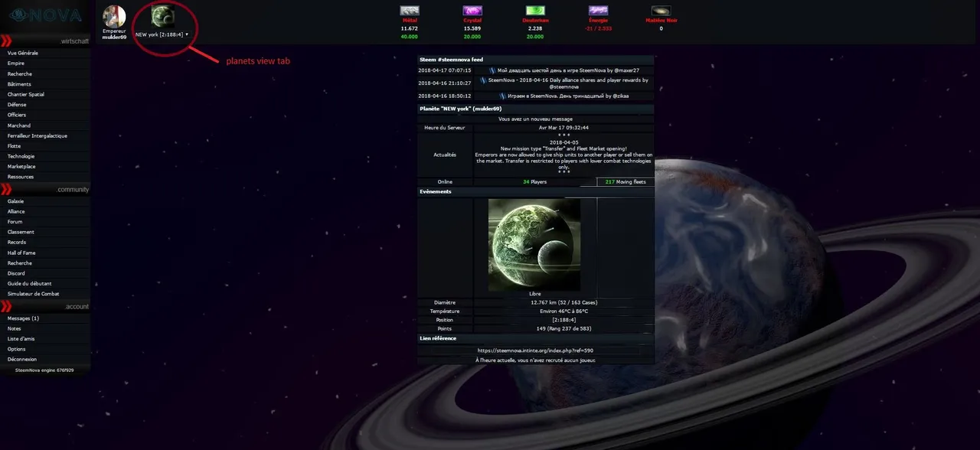Screen dimensions: 980x450
Task: Click the Steem icon on the Daily alliance shares post
Action: click(x=483, y=80)
